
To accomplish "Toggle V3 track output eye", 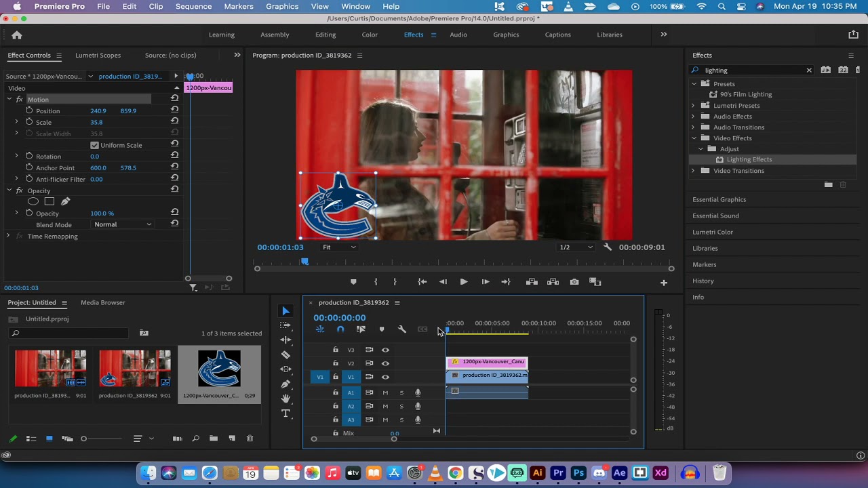I will pyautogui.click(x=385, y=350).
